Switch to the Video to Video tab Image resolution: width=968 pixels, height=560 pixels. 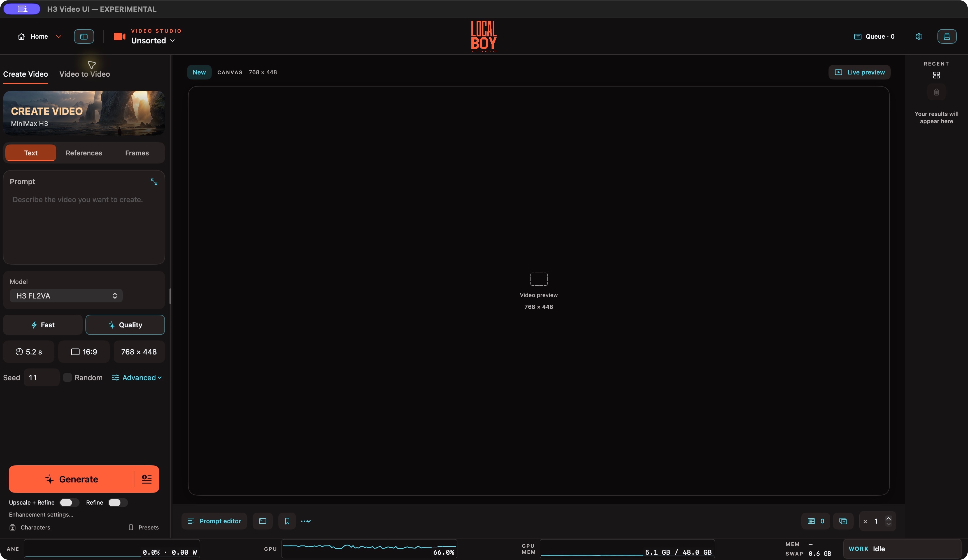tap(85, 74)
